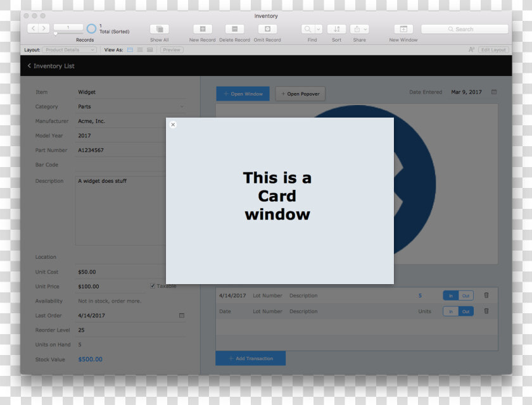Click the Stock Value $500.00 text
This screenshot has height=405, width=532.
point(90,359)
